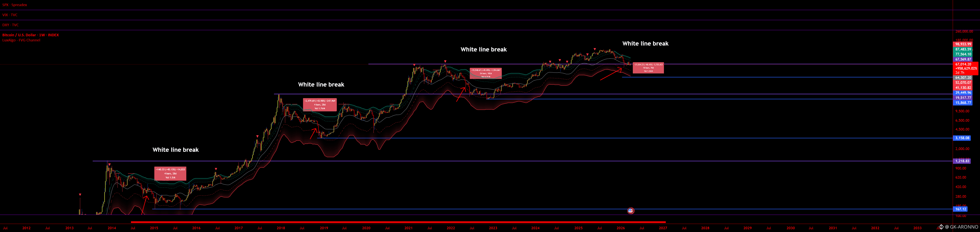980x232 pixels.
Task: Click the blue 167.12 price label
Action: pyautogui.click(x=961, y=209)
